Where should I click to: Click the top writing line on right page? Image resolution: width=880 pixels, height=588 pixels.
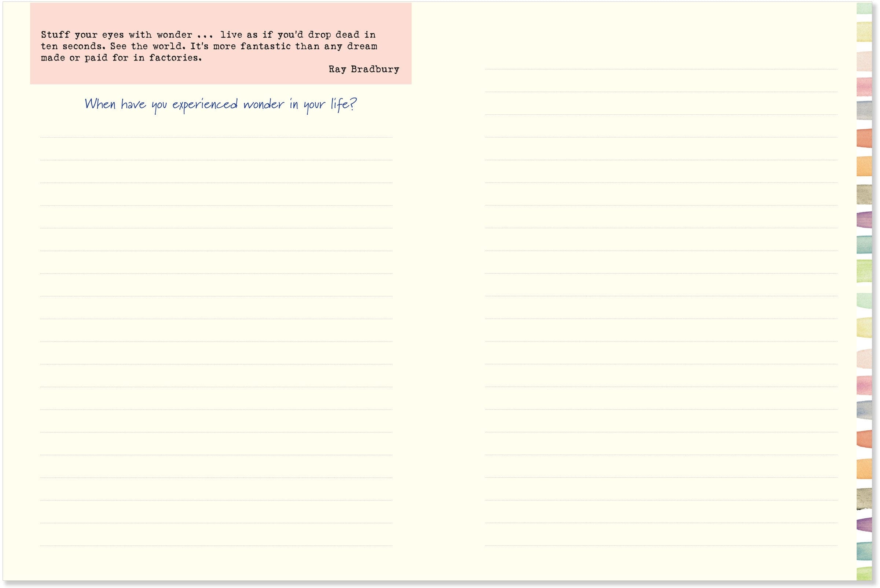click(661, 69)
